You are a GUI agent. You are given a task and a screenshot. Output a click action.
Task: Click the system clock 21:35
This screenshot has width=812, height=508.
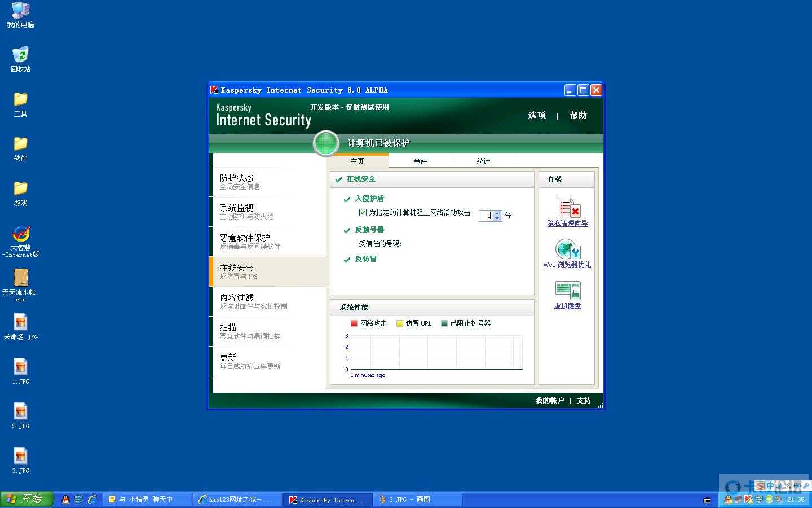[x=796, y=500]
